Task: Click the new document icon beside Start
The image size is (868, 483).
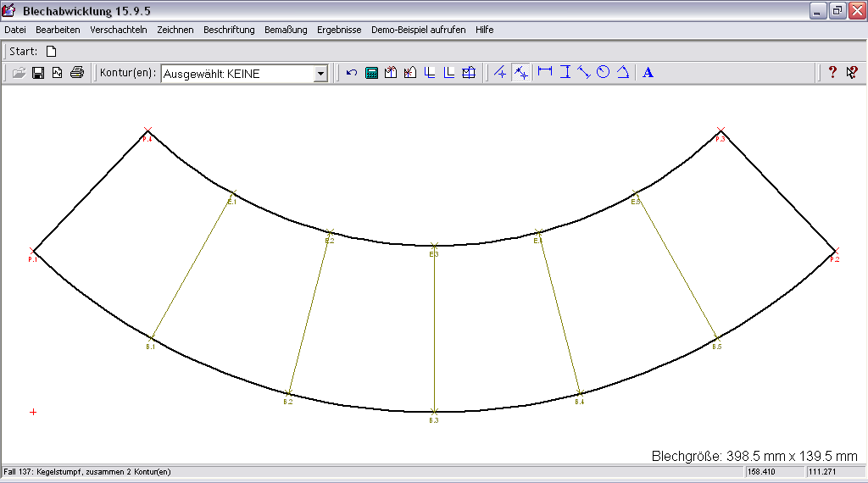Action: click(51, 51)
